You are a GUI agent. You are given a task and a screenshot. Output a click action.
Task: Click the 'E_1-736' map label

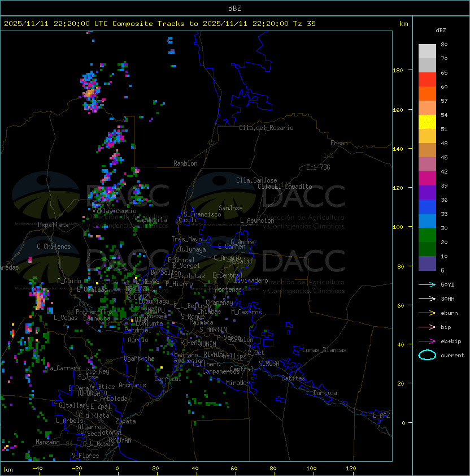(318, 167)
